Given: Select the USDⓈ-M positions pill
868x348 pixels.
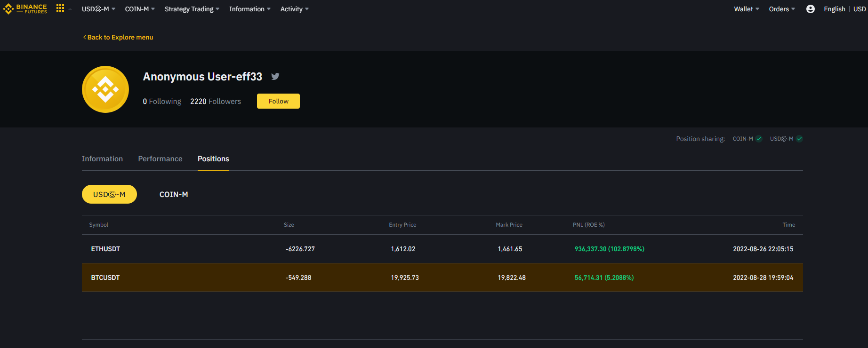Looking at the screenshot, I should pos(109,194).
